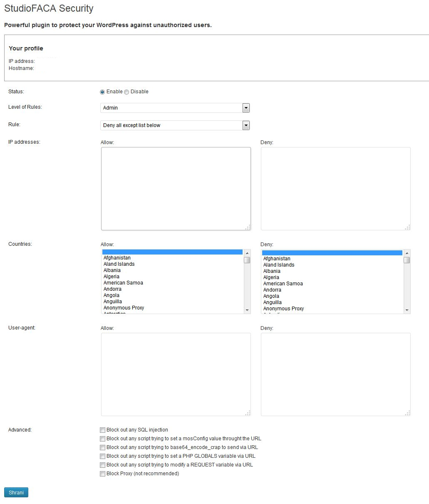Viewport: 429px width, 504px height.
Task: Select Algeria in Countries Deny list
Action: 332,277
